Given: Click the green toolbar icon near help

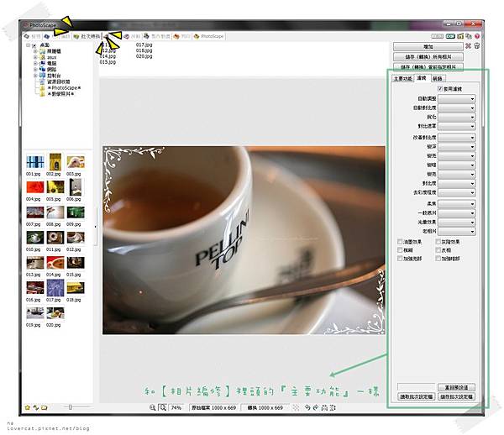Looking at the screenshot, I should [x=450, y=36].
